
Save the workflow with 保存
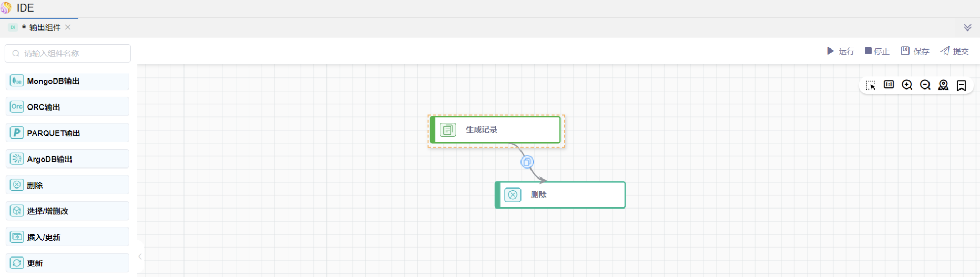(915, 51)
